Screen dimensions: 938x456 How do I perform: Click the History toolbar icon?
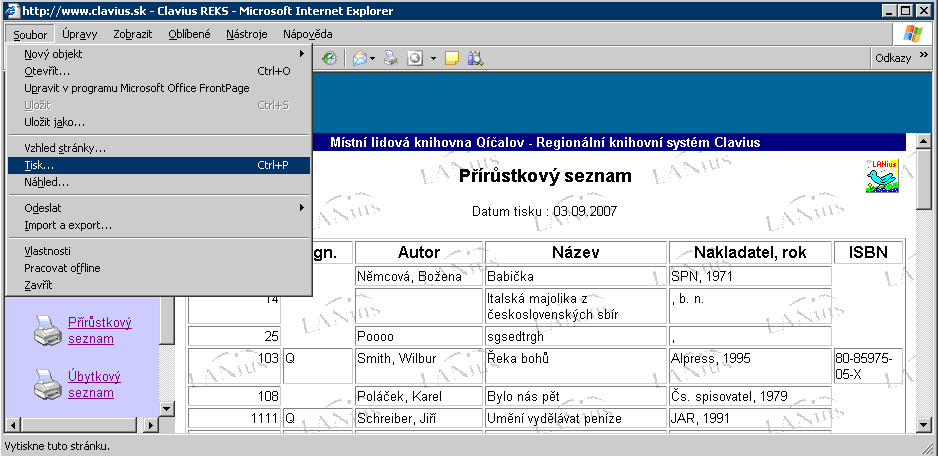click(329, 58)
